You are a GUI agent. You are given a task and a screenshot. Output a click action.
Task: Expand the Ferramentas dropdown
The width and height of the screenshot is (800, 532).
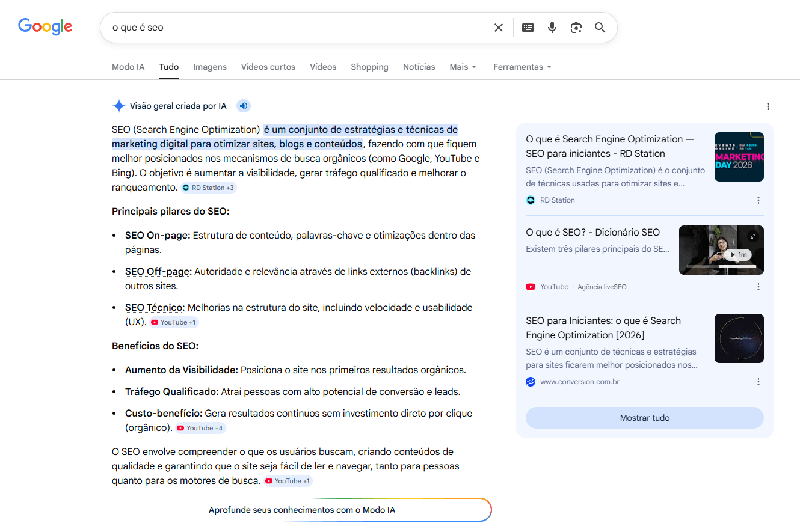pyautogui.click(x=522, y=67)
